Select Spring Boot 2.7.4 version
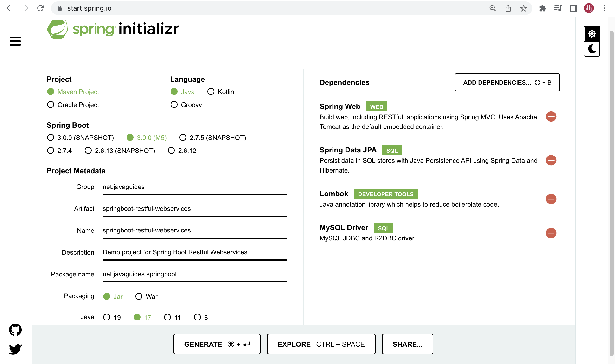This screenshot has width=615, height=364. pyautogui.click(x=59, y=151)
